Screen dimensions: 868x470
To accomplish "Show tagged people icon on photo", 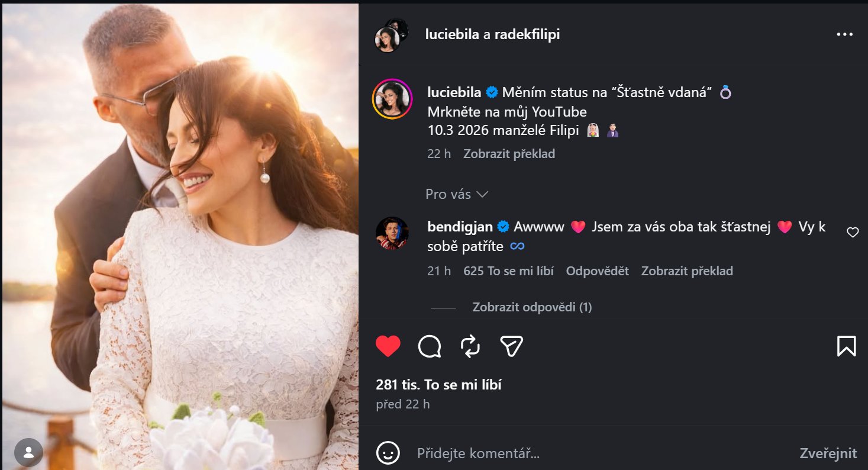I will coord(28,453).
